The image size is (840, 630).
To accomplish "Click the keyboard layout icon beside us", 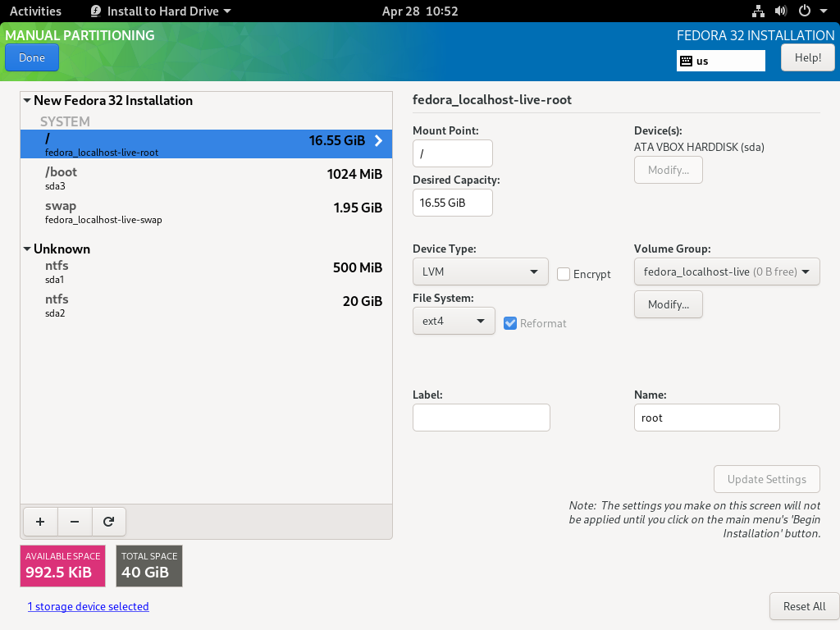I will click(687, 61).
